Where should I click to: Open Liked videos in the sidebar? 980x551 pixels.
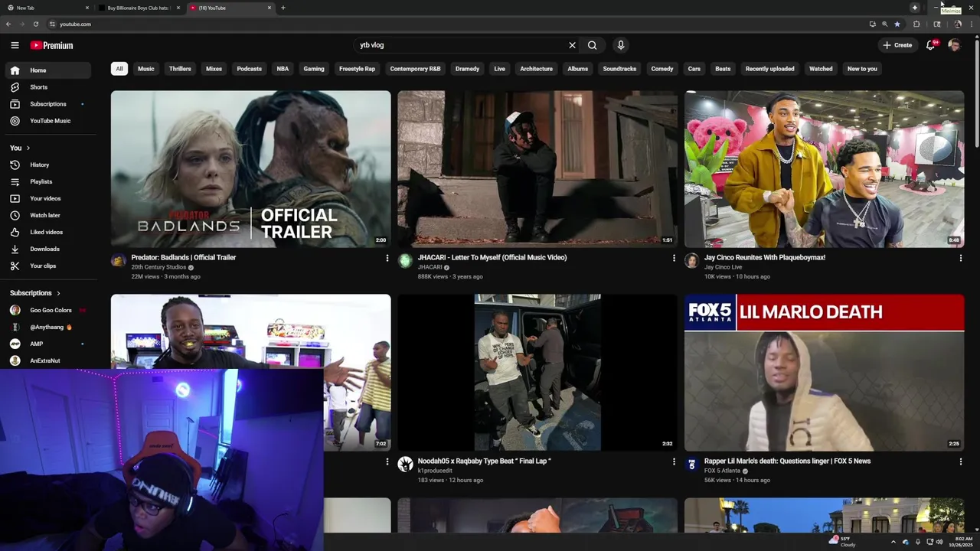pos(48,232)
